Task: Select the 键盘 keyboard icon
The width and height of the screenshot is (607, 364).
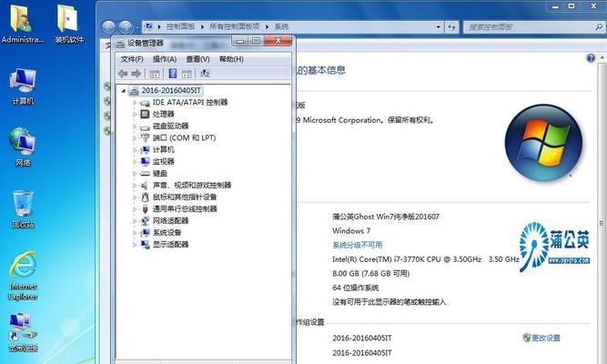Action: click(x=145, y=174)
